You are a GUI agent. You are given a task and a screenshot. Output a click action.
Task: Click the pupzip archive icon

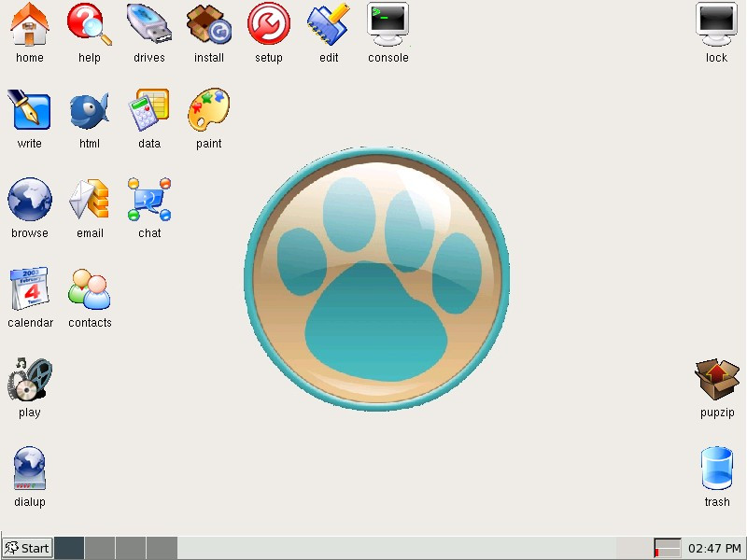[716, 379]
